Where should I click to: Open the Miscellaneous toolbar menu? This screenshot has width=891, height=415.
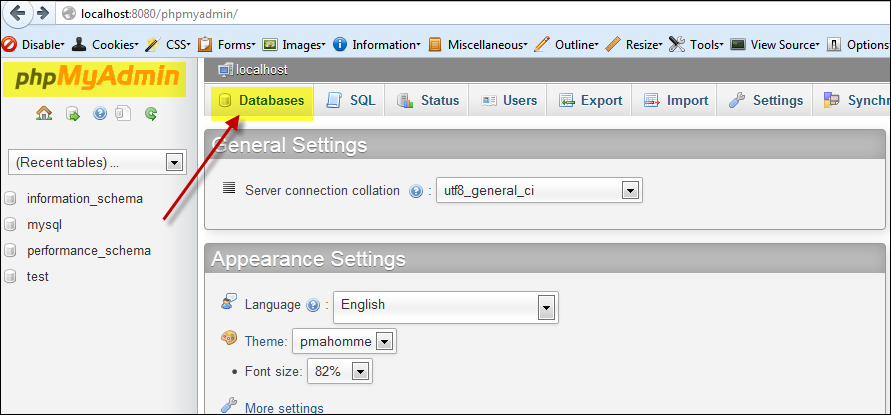tap(478, 45)
